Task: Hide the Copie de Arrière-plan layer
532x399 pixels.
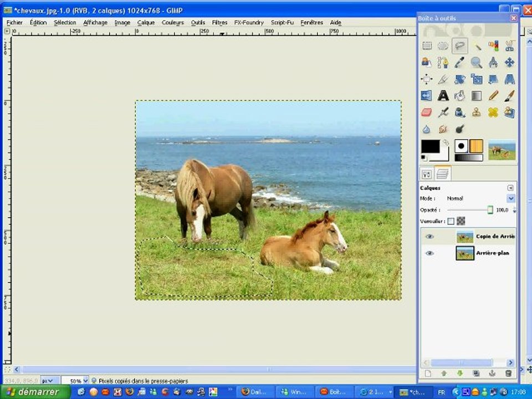Action: pos(429,237)
